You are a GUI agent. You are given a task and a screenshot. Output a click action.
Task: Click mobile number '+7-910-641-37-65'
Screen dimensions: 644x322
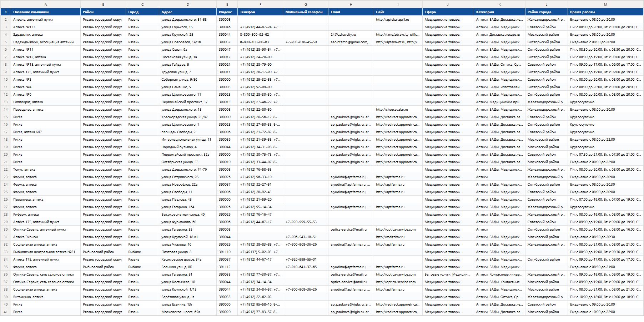306,267
